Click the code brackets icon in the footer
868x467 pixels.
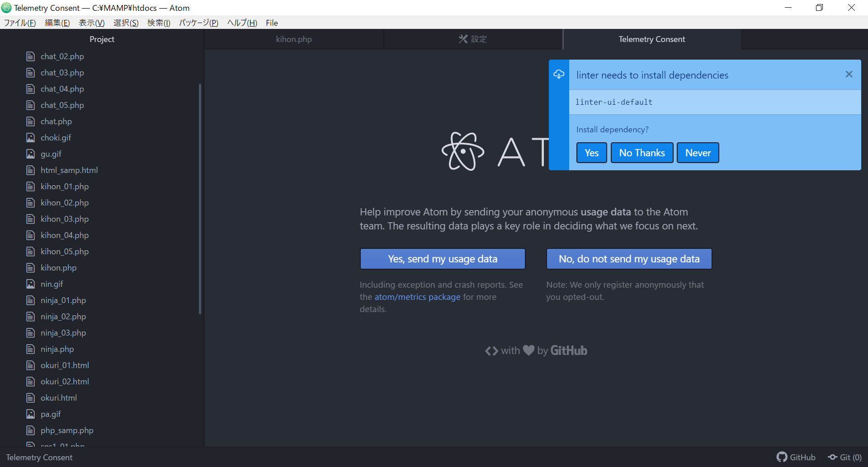pos(491,351)
